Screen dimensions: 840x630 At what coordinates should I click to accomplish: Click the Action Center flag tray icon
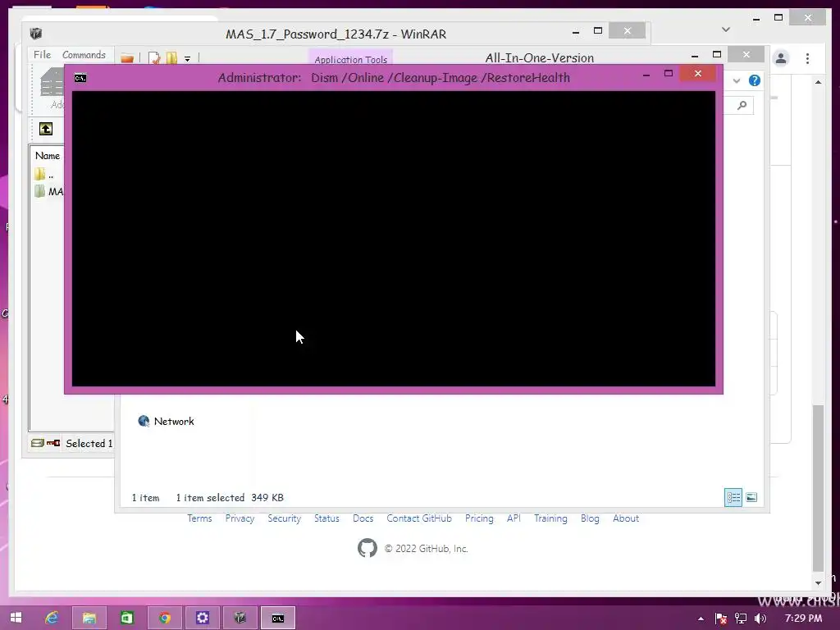721,619
